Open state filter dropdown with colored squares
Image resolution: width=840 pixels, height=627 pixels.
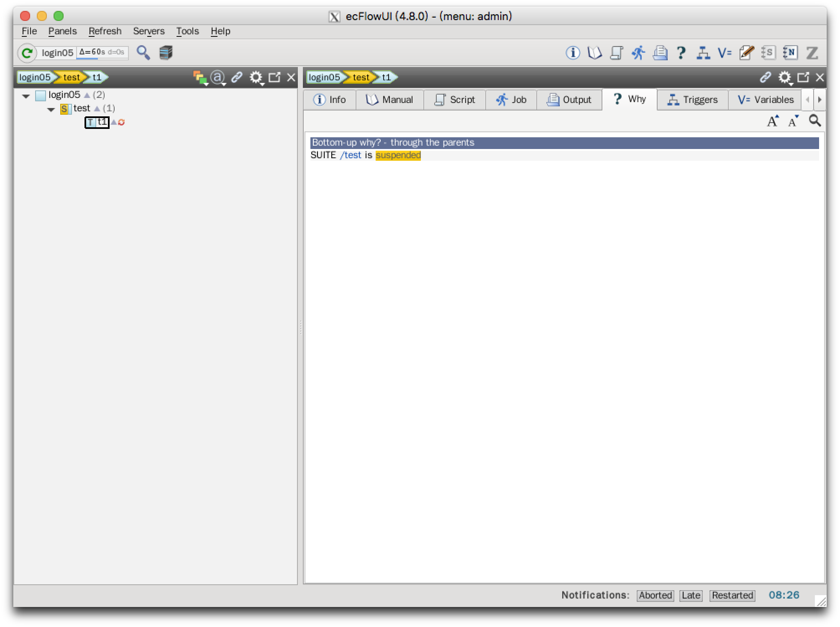200,78
